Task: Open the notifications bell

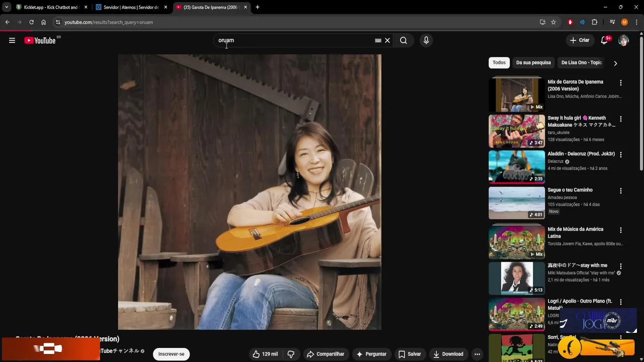Action: [x=604, y=40]
